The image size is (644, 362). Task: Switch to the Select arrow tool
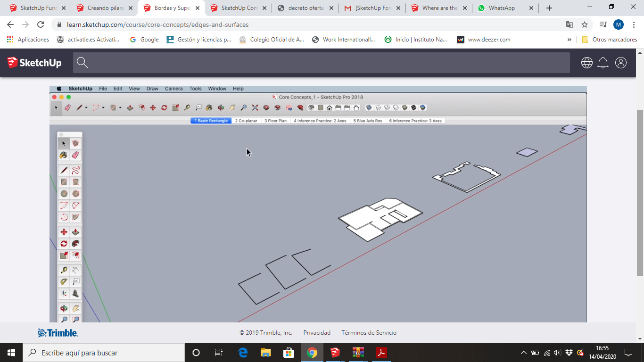63,142
